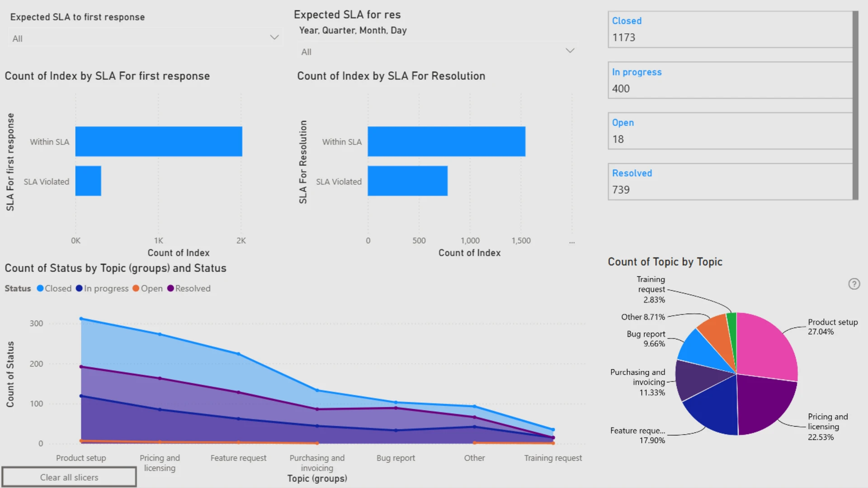Image resolution: width=868 pixels, height=488 pixels.
Task: Click the Closed legend color marker
Action: click(40, 288)
